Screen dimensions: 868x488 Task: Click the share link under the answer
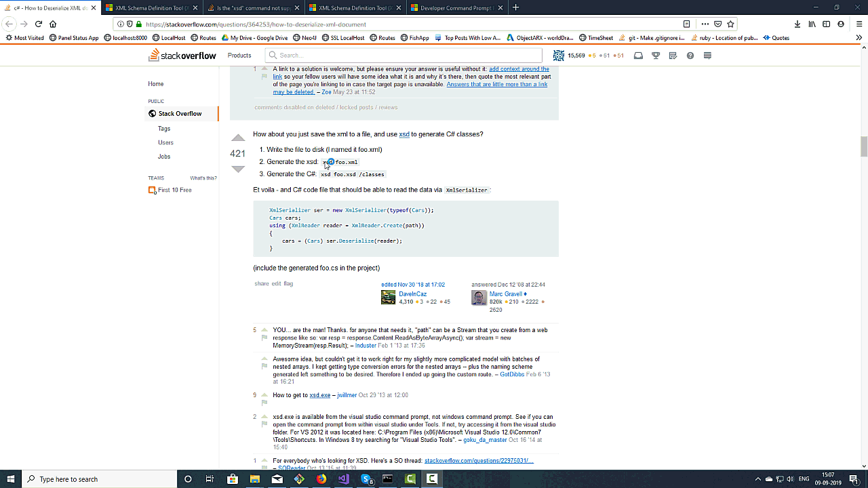click(x=262, y=283)
